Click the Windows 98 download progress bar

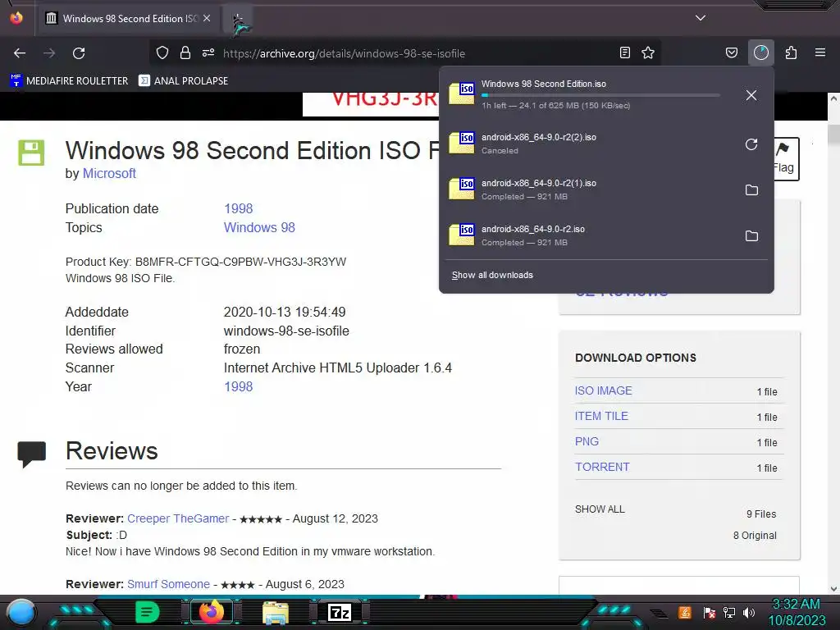click(600, 95)
